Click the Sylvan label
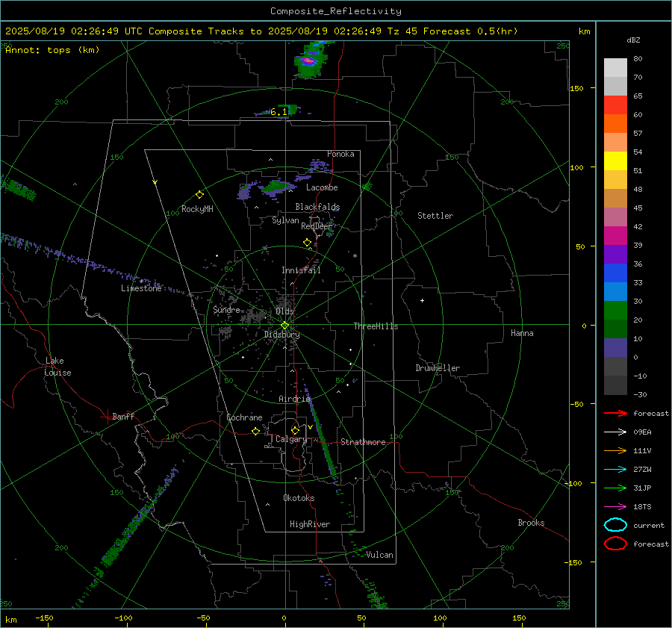The height and width of the screenshot is (628, 672). coord(285,220)
